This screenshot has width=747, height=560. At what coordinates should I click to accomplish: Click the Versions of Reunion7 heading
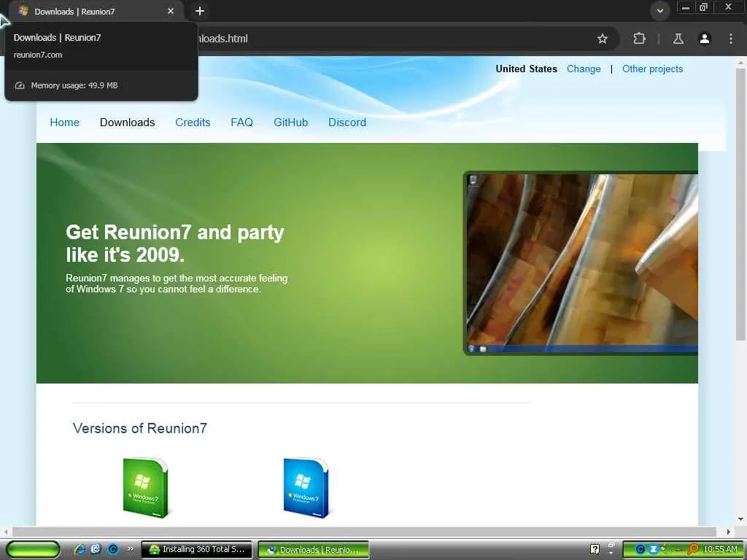point(139,428)
